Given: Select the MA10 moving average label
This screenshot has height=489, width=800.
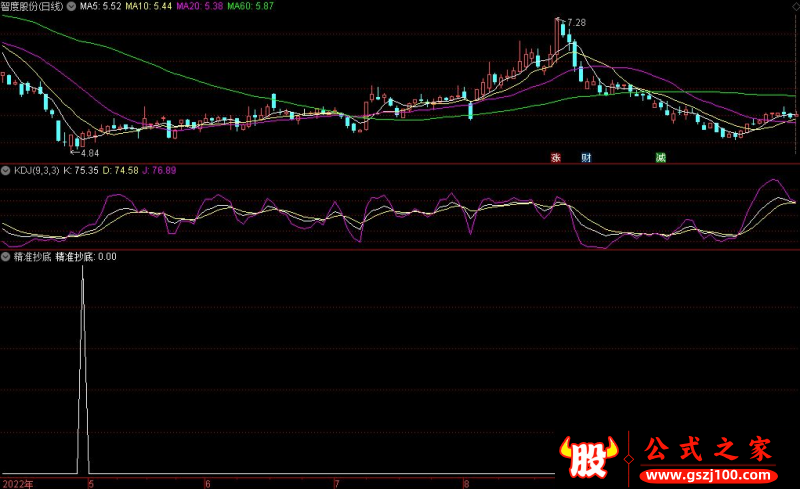Looking at the screenshot, I should 148,6.
